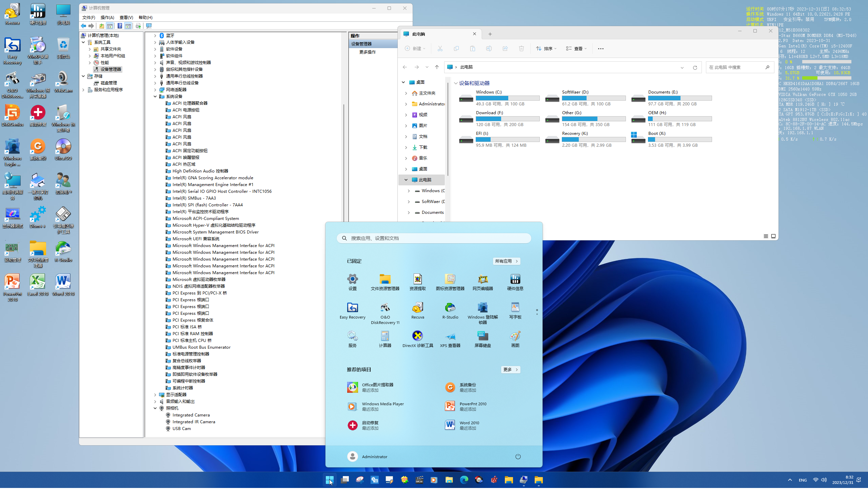Open 查看(V) menu in 计算机管理
This screenshot has height=490, width=868.
126,18
